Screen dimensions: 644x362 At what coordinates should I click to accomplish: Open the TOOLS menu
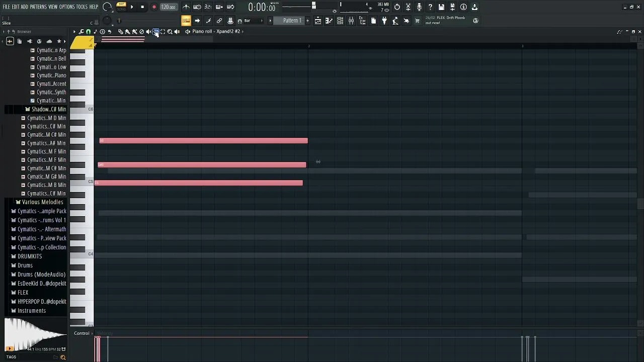coord(82,7)
